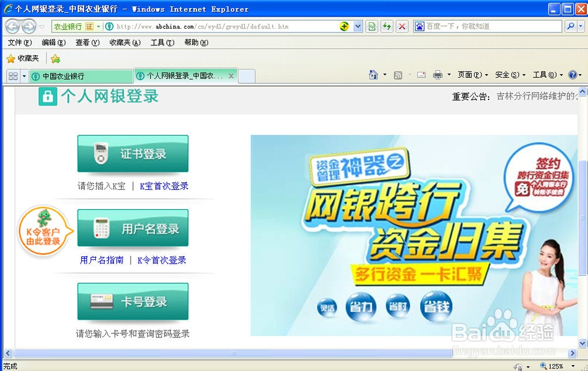Open the search provider dropdown arrow
Image resolution: width=588 pixels, height=371 pixels.
point(581,26)
